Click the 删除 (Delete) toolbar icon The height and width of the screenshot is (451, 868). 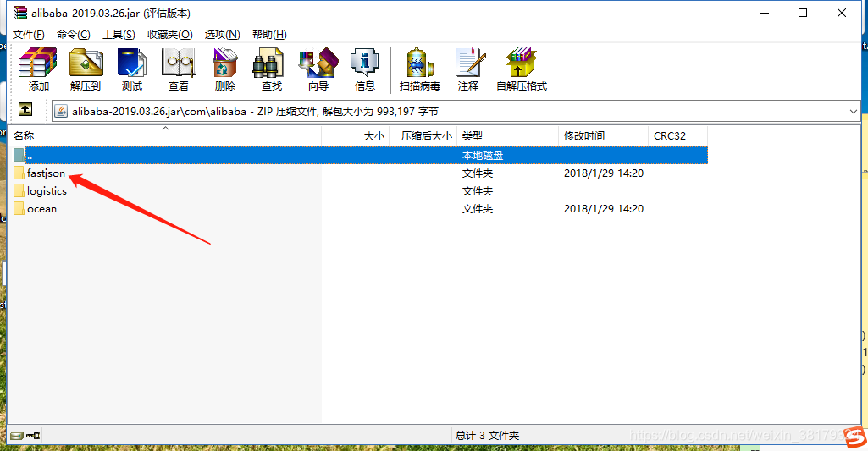pos(224,62)
